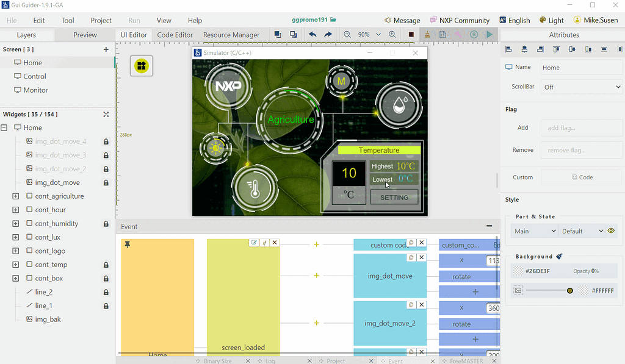The image size is (625, 364).
Task: Zoom in using the magnifier plus icon
Action: coord(392,35)
